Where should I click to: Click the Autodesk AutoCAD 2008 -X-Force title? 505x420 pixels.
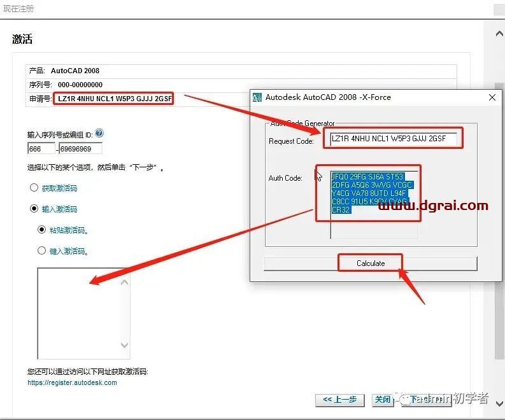point(328,97)
